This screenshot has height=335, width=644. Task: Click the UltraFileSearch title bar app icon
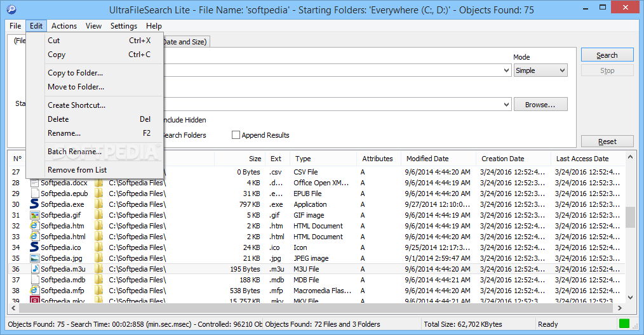pyautogui.click(x=11, y=9)
